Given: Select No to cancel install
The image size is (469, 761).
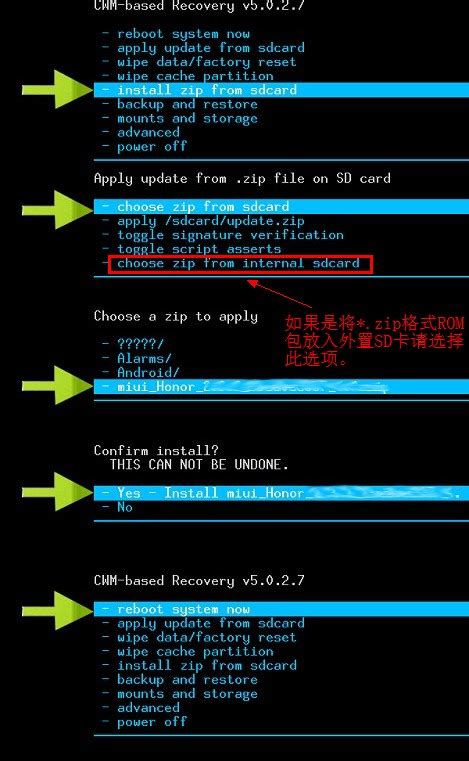Looking at the screenshot, I should (x=125, y=507).
